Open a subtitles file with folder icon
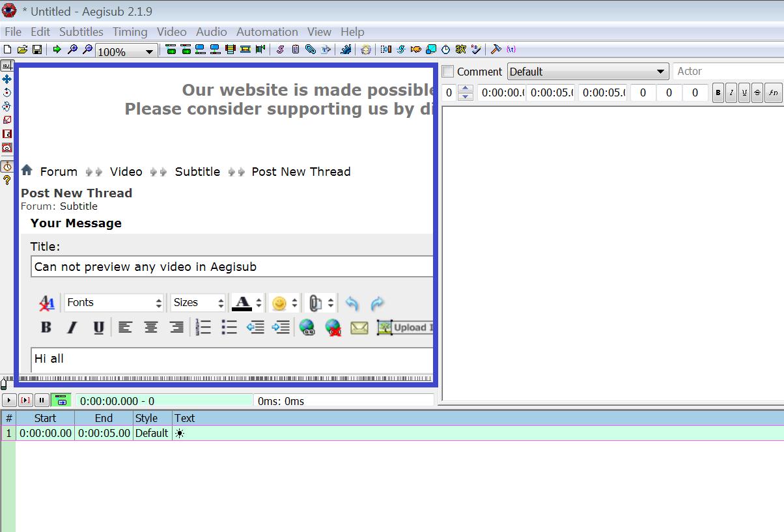Viewport: 784px width, 532px height. [x=22, y=49]
